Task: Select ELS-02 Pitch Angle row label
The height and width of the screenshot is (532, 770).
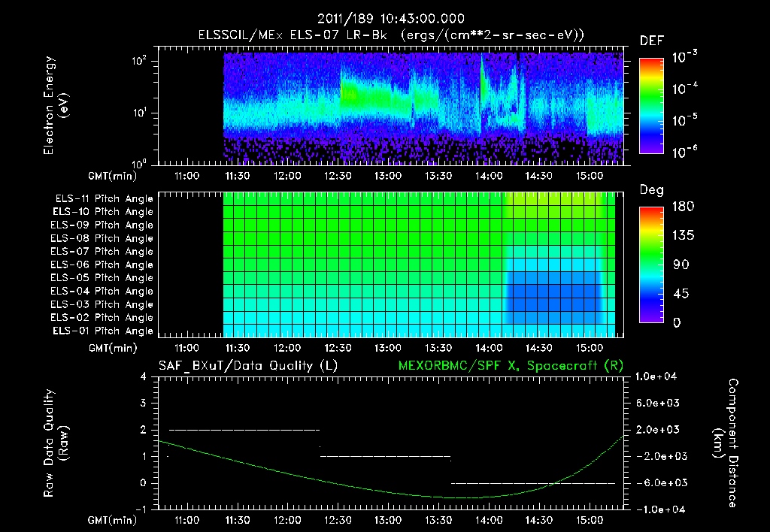Action: click(x=102, y=318)
